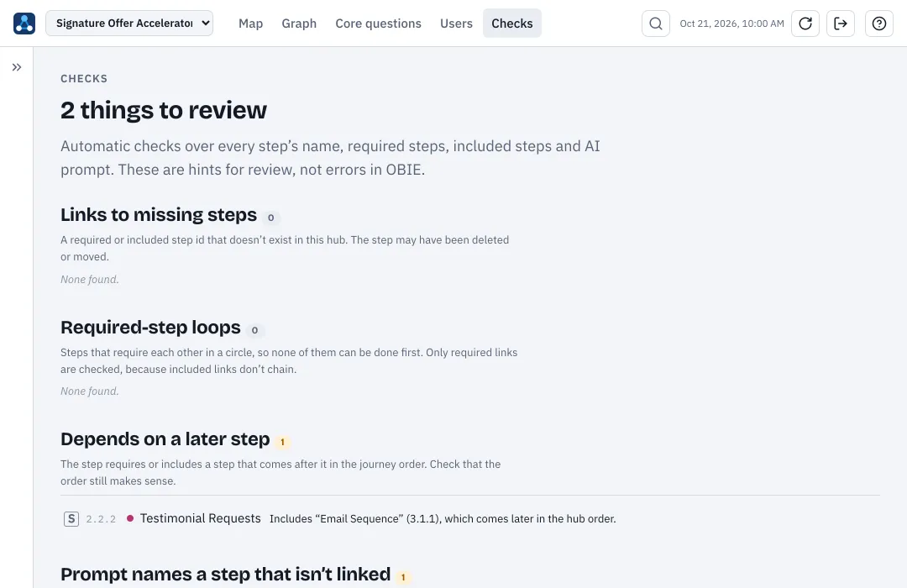Click the count badge next to Depends on a later step

pyautogui.click(x=282, y=442)
